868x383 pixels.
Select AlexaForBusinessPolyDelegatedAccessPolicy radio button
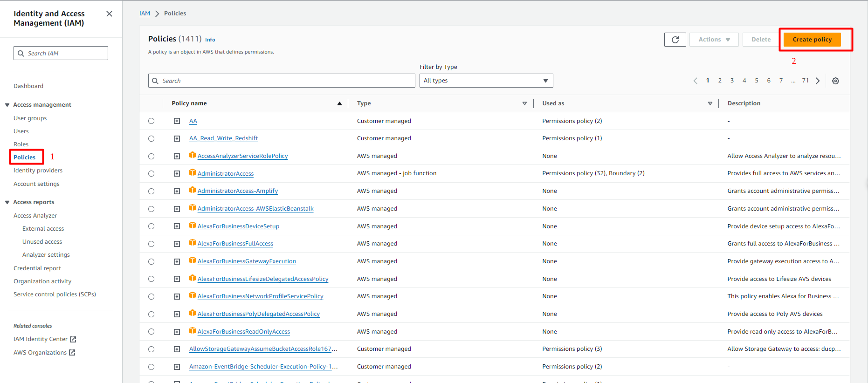pyautogui.click(x=151, y=315)
